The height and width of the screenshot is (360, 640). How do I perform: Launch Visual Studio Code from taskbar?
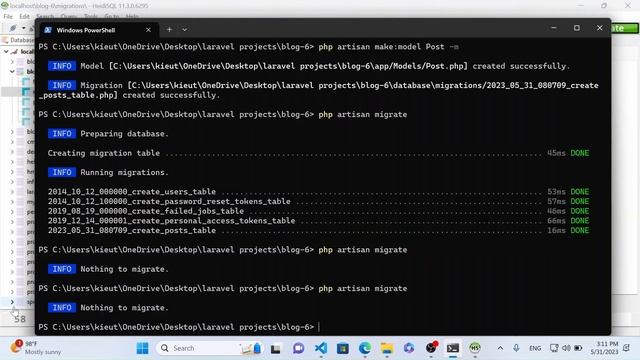(x=321, y=348)
